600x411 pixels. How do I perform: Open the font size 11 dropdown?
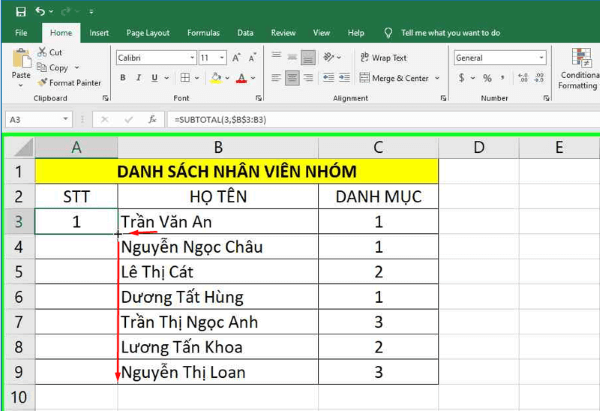coord(222,58)
